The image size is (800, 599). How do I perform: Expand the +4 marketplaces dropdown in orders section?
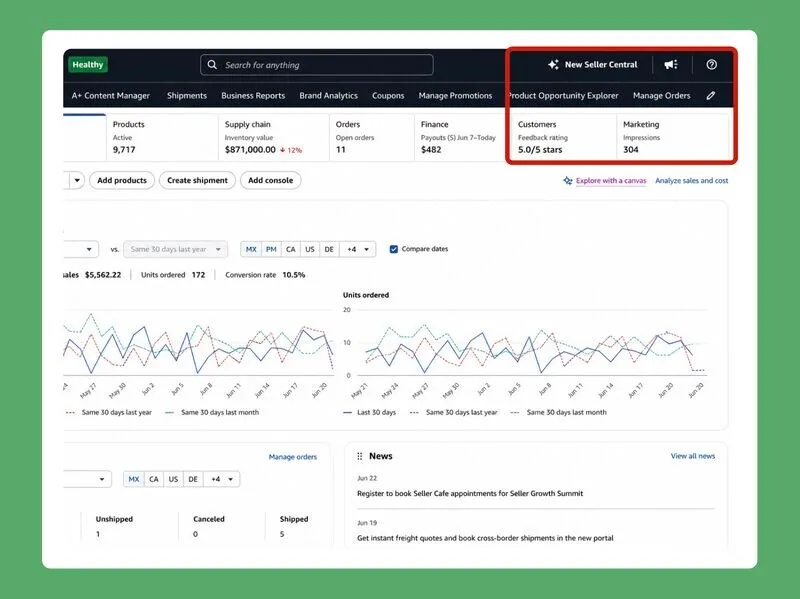(221, 479)
